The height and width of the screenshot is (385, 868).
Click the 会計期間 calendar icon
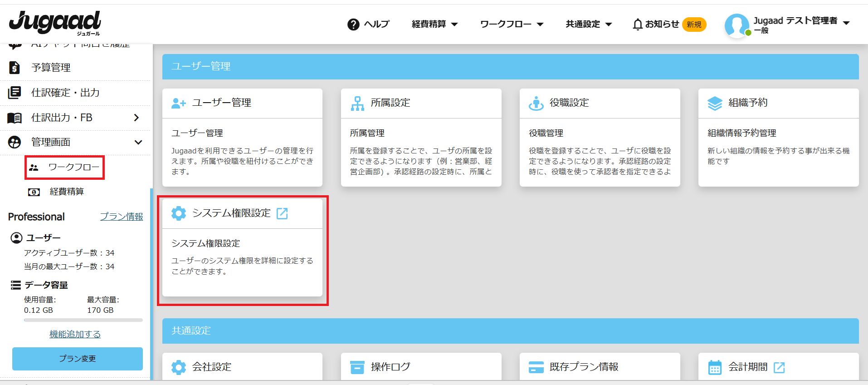point(715,367)
